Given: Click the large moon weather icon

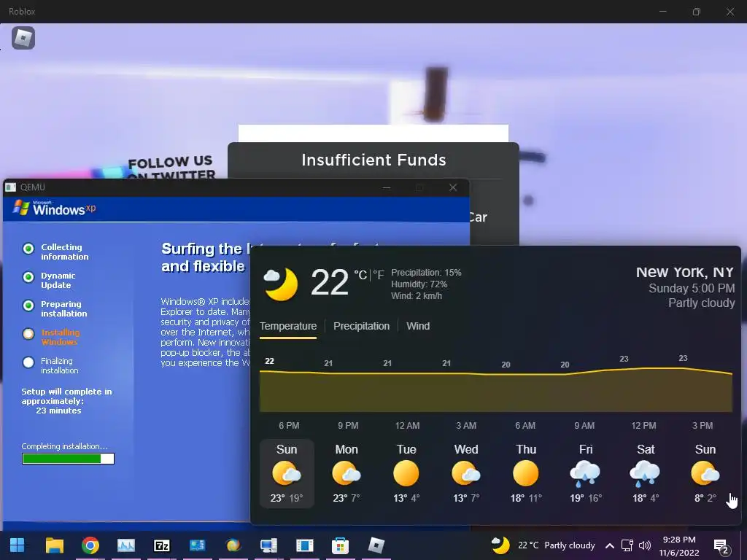Looking at the screenshot, I should pos(281,284).
